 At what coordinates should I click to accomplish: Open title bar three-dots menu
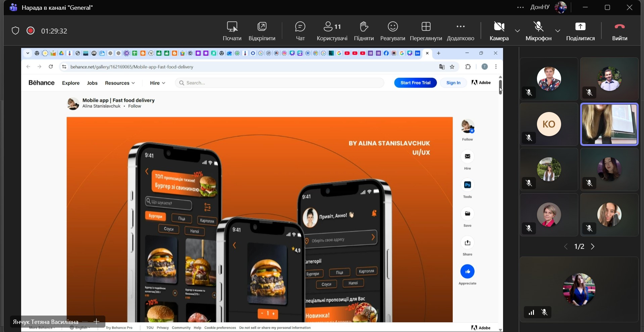point(521,7)
